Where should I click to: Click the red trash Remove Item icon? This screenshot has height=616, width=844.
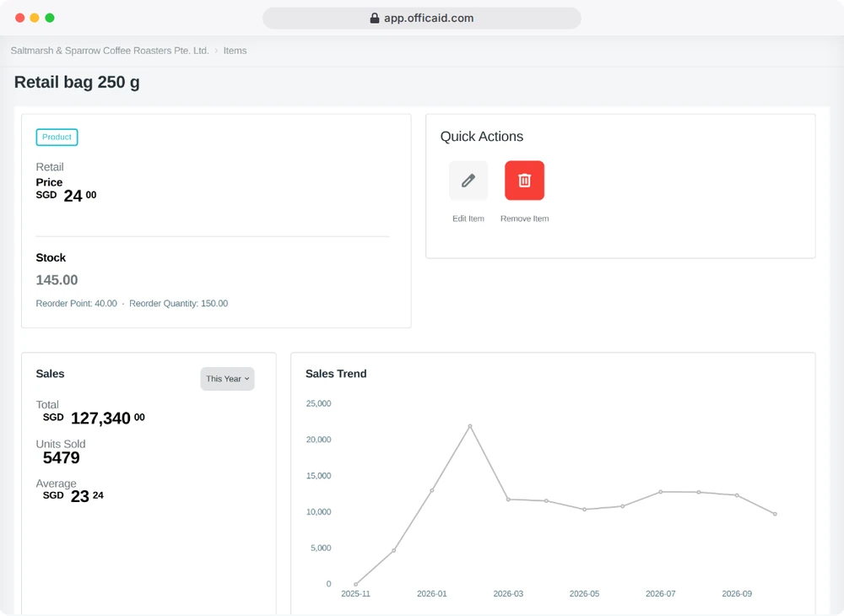(x=524, y=181)
